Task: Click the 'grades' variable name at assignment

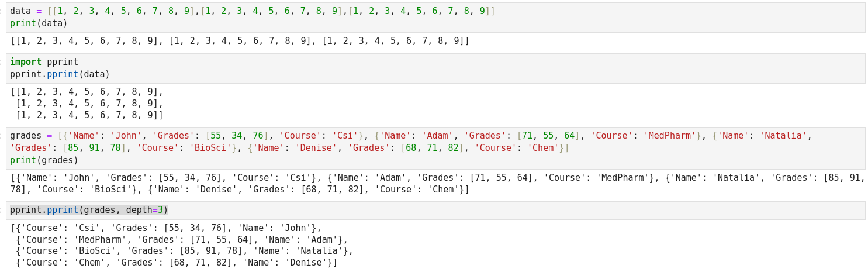Action: point(26,136)
